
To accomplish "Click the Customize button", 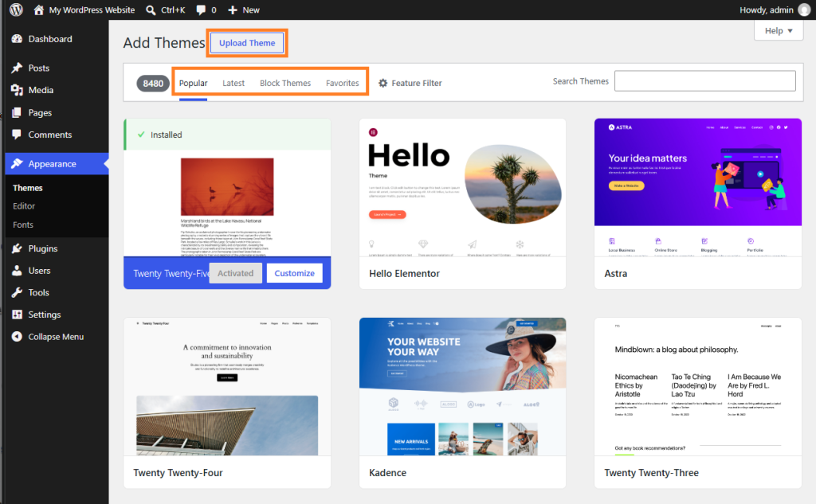I will tap(295, 273).
